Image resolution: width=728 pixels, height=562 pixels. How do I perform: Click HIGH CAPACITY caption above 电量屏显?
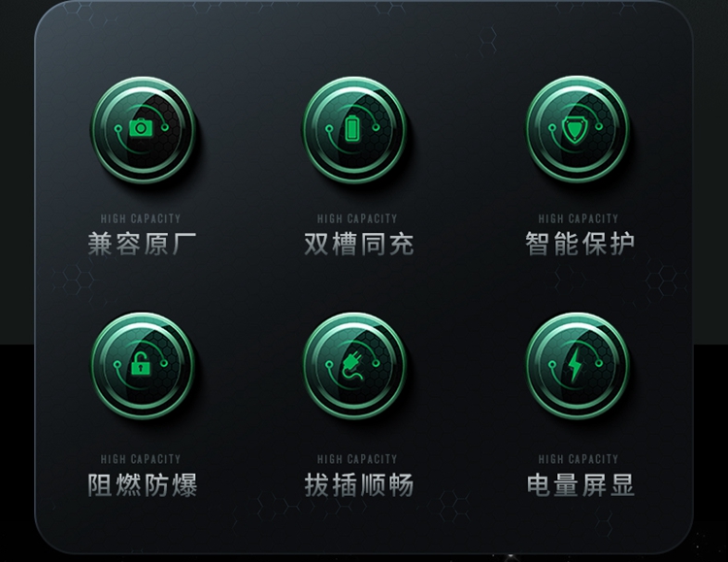pyautogui.click(x=579, y=459)
